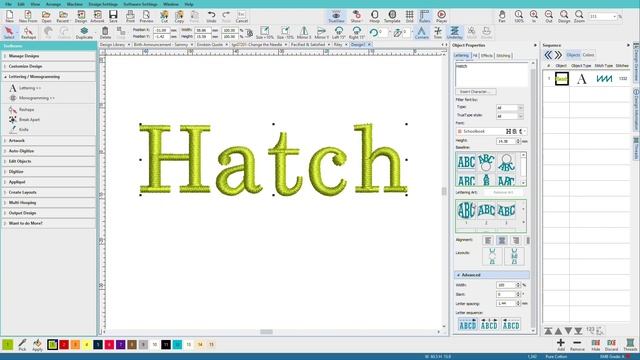Click the Letter spacing input field
The image size is (640, 360).
[506, 304]
